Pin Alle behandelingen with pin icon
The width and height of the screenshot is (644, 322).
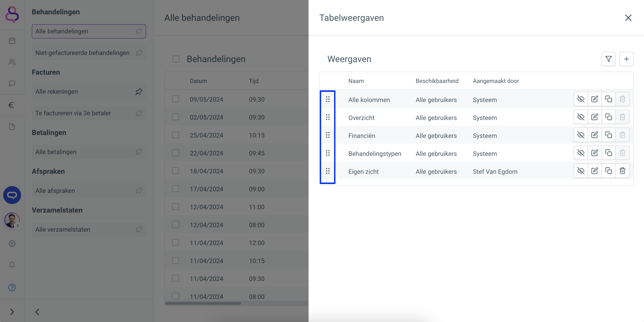pyautogui.click(x=139, y=31)
